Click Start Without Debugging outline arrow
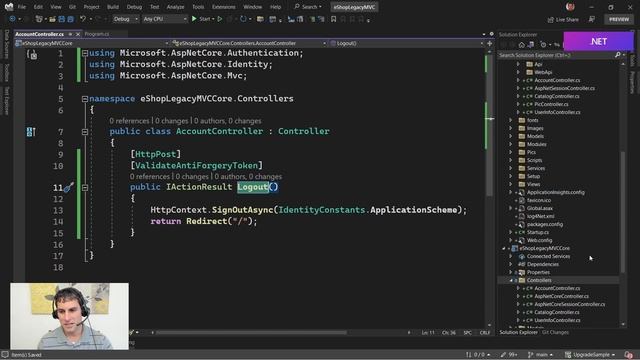This screenshot has height=360, width=640. pyautogui.click(x=220, y=19)
